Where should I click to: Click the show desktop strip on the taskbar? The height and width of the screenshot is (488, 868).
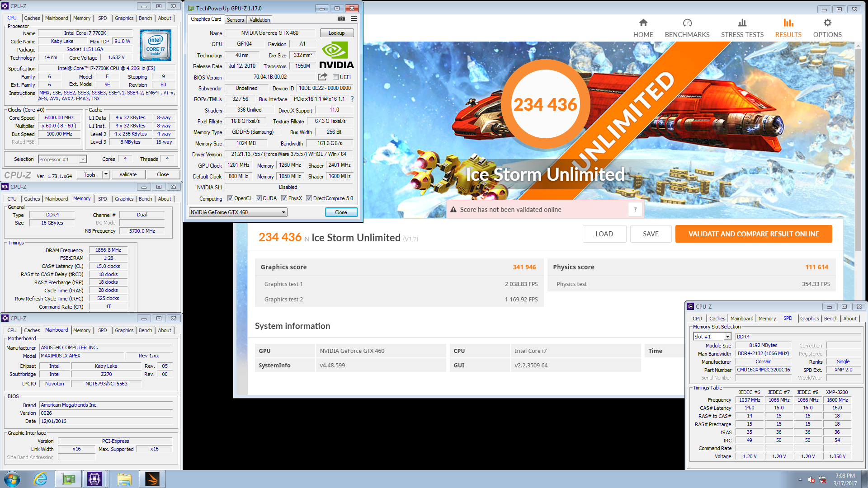[864, 479]
